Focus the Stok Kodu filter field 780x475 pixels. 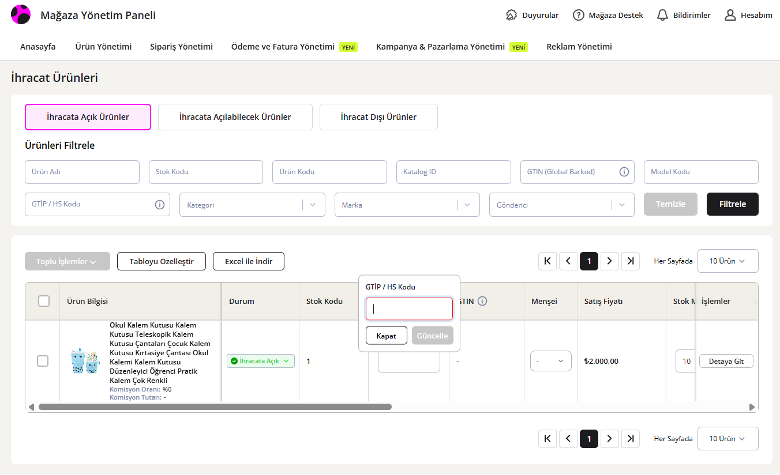206,172
